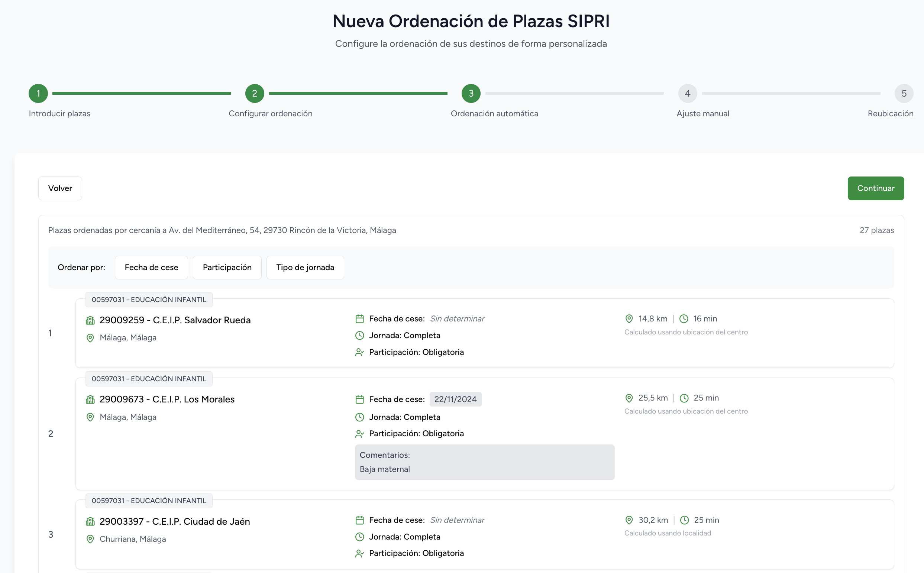Click distance pin icon next to 14,8 km
The height and width of the screenshot is (573, 924).
[629, 319]
